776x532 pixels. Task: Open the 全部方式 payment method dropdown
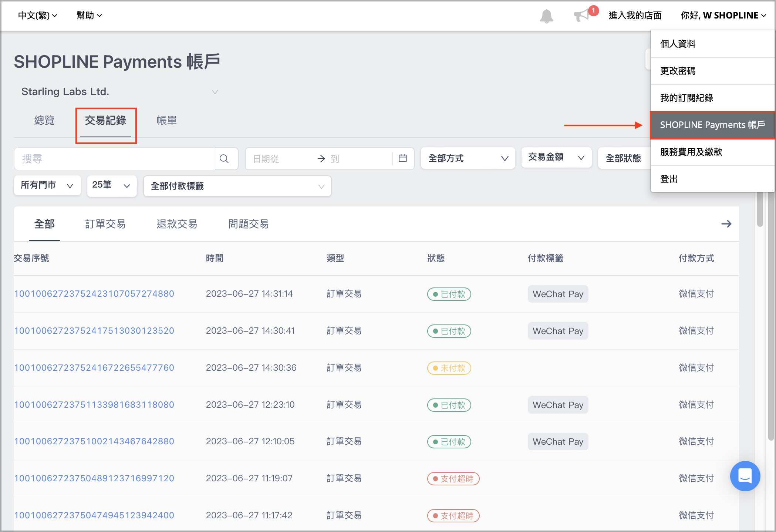(468, 158)
